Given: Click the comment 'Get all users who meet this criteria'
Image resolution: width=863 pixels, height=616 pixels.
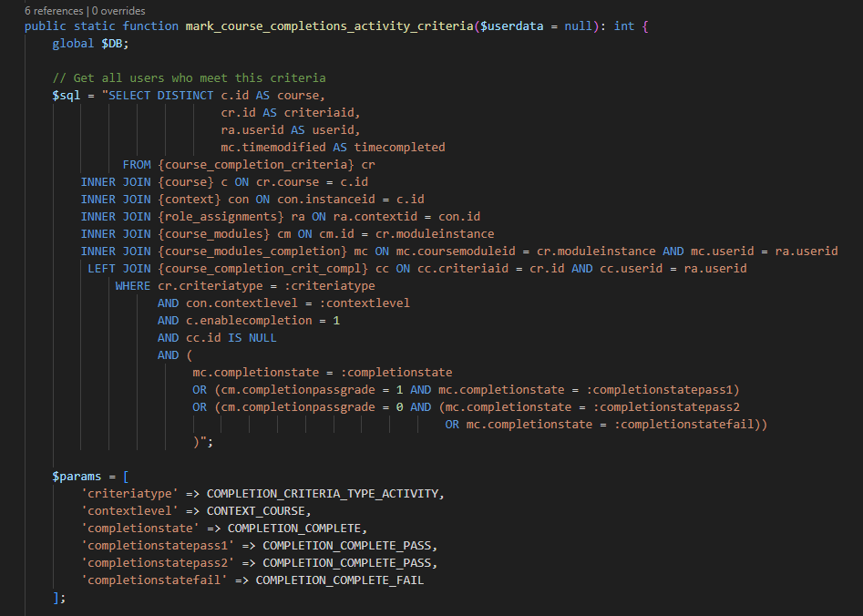Looking at the screenshot, I should tap(200, 78).
